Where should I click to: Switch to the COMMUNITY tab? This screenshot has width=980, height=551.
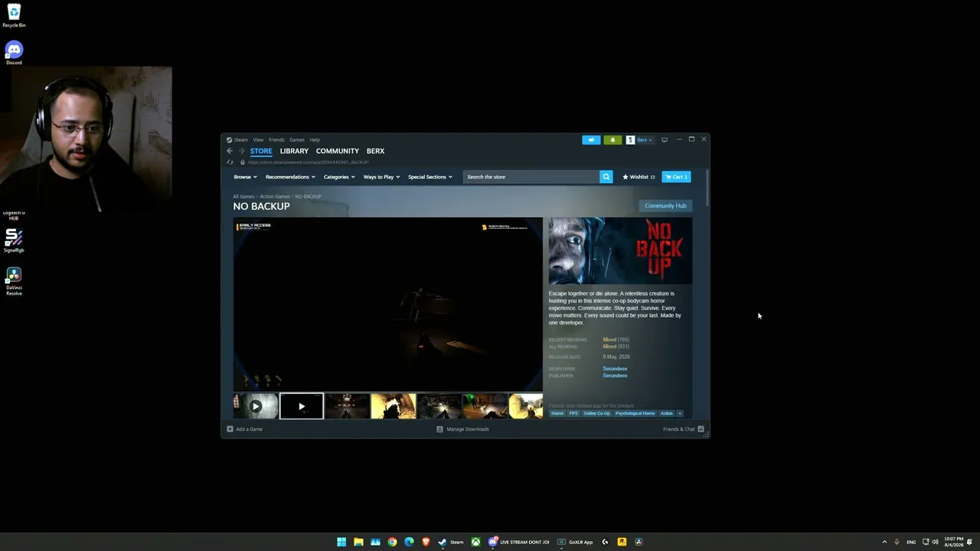338,151
